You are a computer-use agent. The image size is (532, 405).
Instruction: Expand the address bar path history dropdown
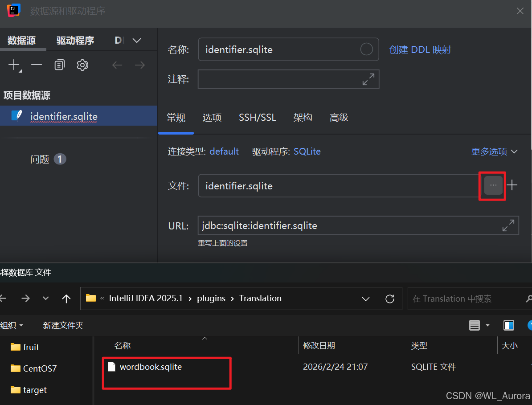[x=366, y=299]
